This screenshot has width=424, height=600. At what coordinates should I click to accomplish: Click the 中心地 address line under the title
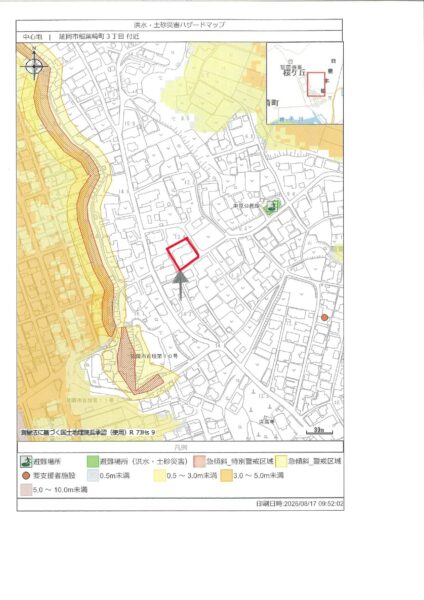pos(81,37)
